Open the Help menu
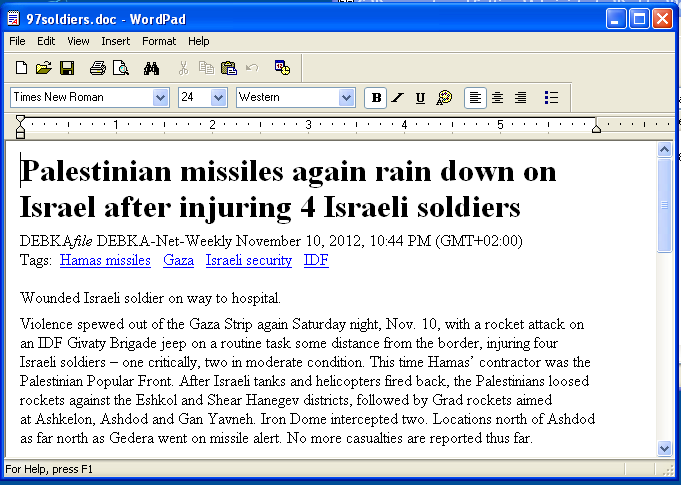The height and width of the screenshot is (485, 681). (x=198, y=41)
